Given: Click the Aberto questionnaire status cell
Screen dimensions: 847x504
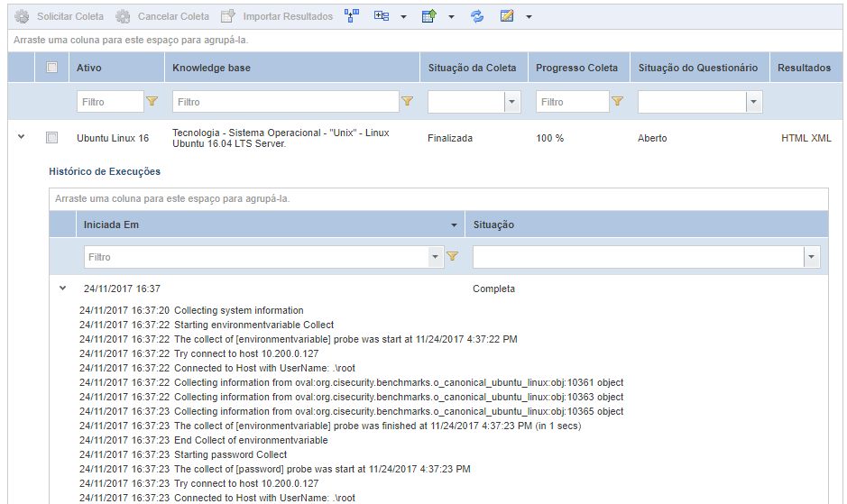Looking at the screenshot, I should click(652, 138).
